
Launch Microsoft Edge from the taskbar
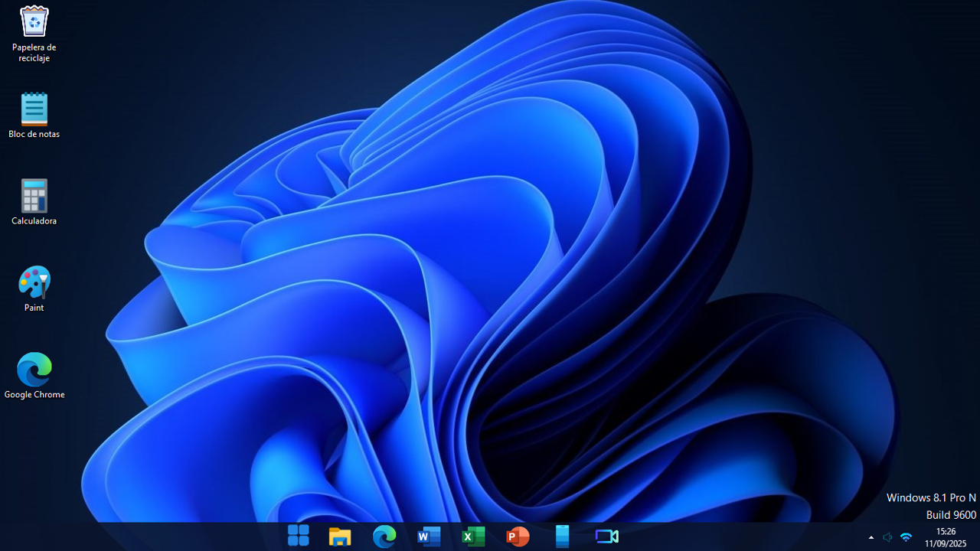384,536
